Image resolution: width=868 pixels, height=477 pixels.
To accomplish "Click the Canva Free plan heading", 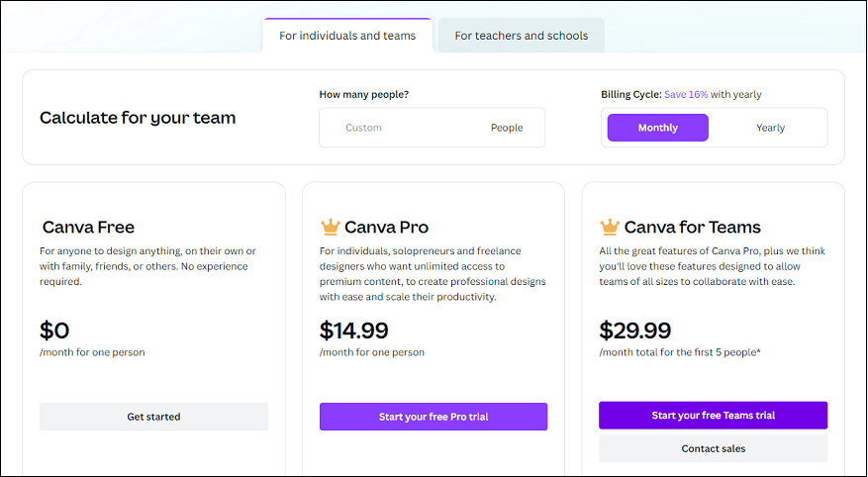I will click(x=88, y=228).
